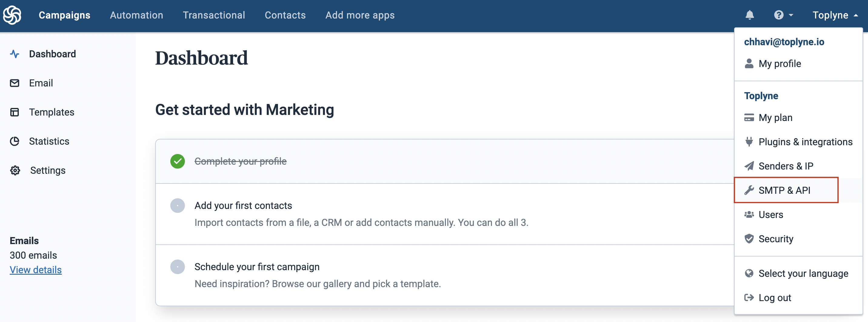Click the Senders & IP paper plane icon
The width and height of the screenshot is (868, 322).
pyautogui.click(x=749, y=166)
